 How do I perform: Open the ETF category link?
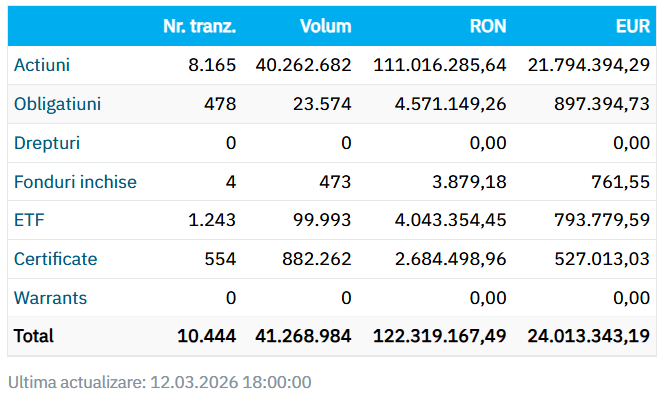(29, 220)
